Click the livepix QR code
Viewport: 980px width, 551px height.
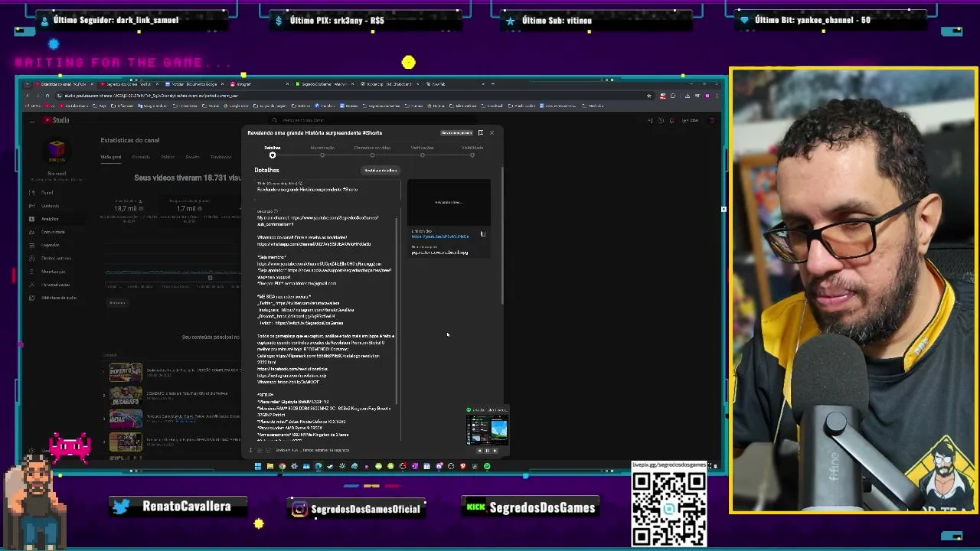pyautogui.click(x=668, y=509)
